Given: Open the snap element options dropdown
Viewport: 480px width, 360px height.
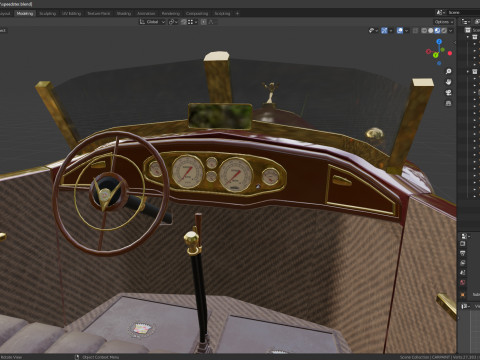Looking at the screenshot, I should tap(192, 22).
